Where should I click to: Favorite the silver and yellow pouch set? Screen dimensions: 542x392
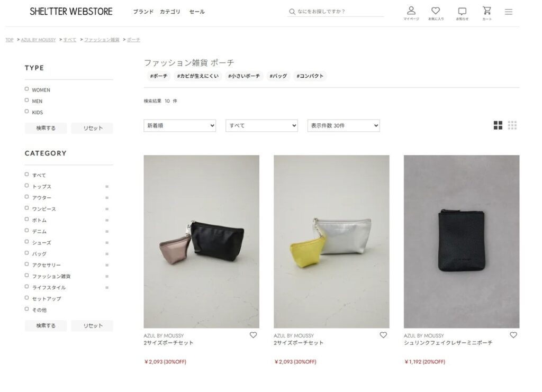point(383,335)
